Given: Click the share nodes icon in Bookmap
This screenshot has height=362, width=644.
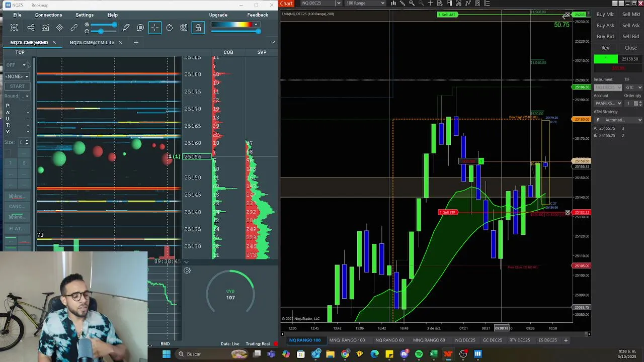Looking at the screenshot, I should pos(31,28).
